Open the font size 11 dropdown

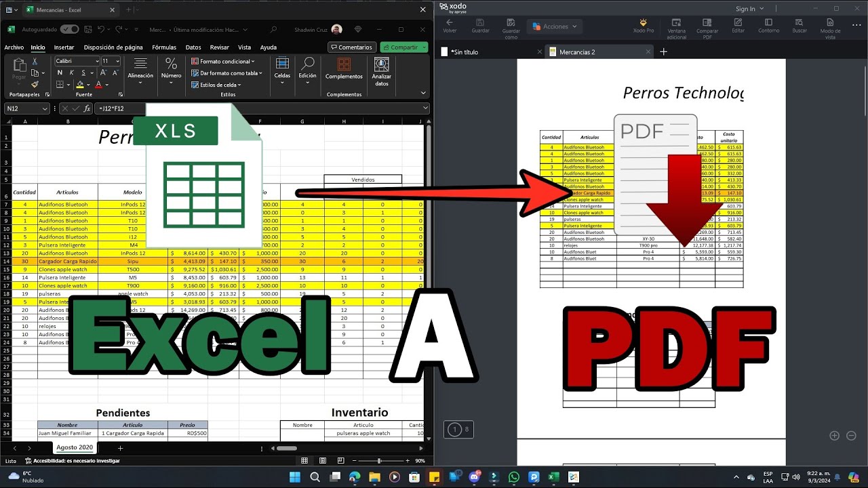(117, 61)
